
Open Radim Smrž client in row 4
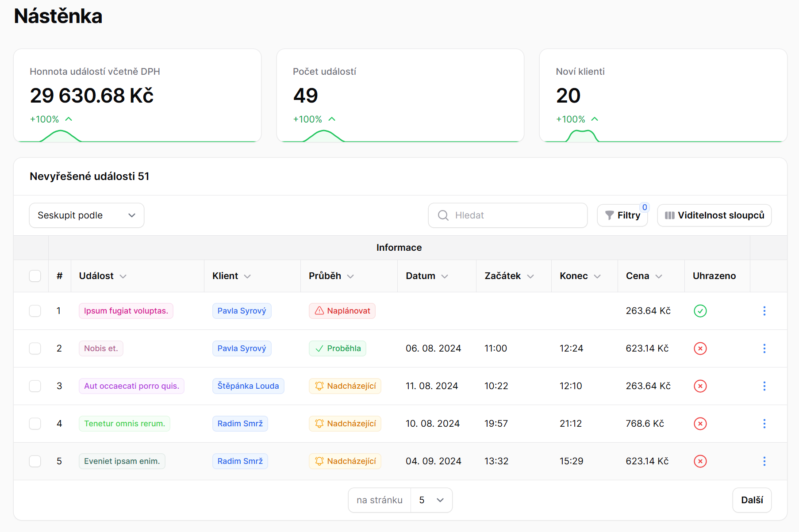click(x=240, y=424)
